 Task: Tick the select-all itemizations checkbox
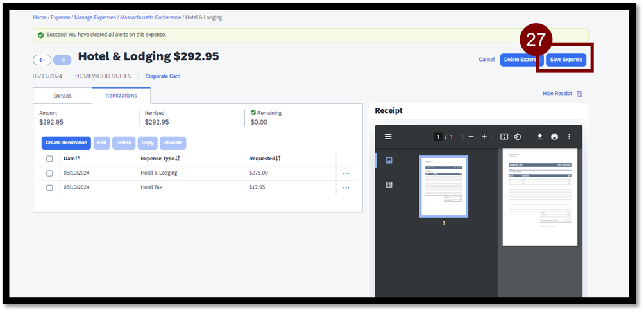click(x=49, y=159)
